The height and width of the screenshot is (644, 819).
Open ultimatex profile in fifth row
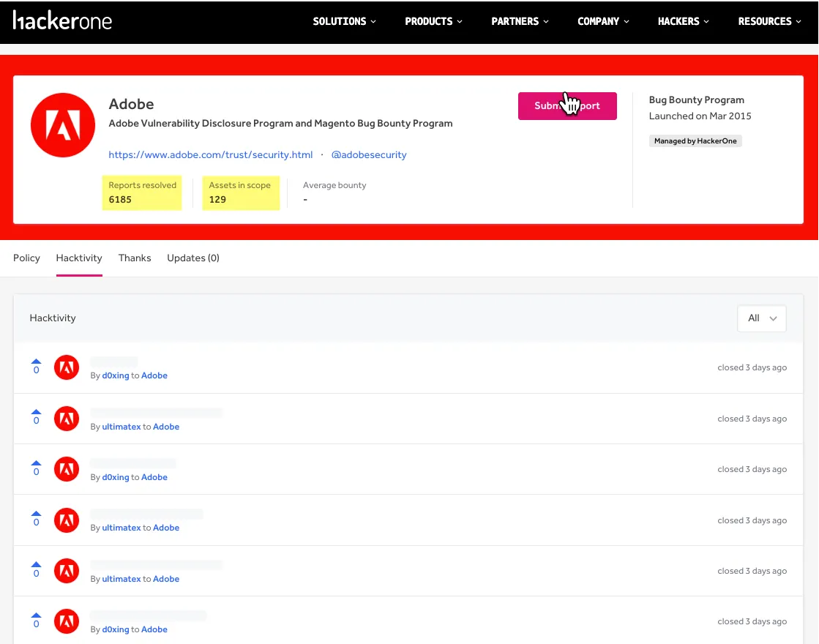point(121,580)
